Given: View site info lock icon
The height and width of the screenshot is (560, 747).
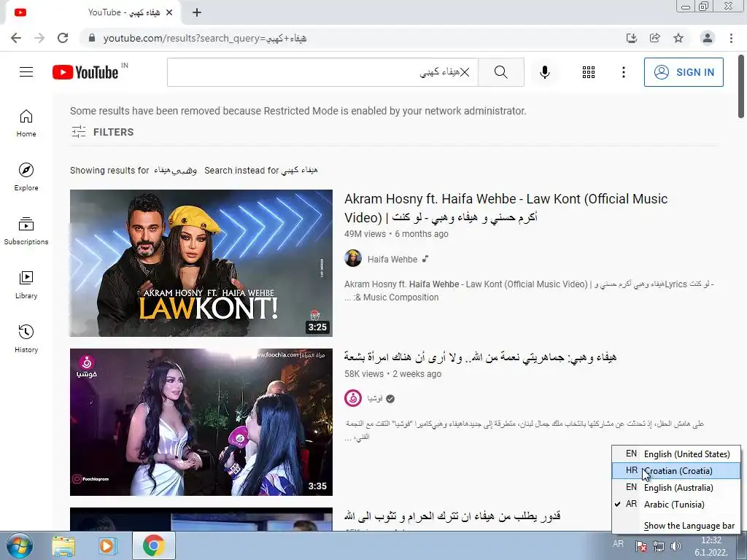Looking at the screenshot, I should click(92, 38).
